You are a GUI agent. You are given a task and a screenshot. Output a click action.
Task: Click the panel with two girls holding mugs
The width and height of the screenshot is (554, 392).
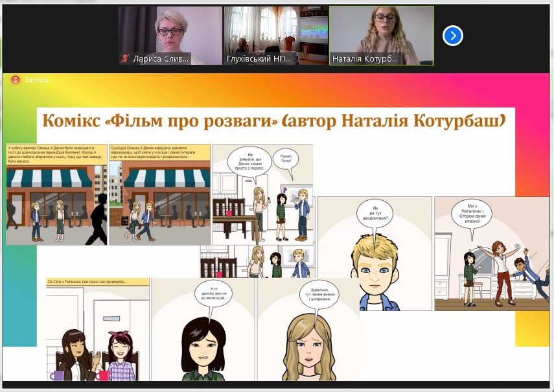[x=97, y=330]
